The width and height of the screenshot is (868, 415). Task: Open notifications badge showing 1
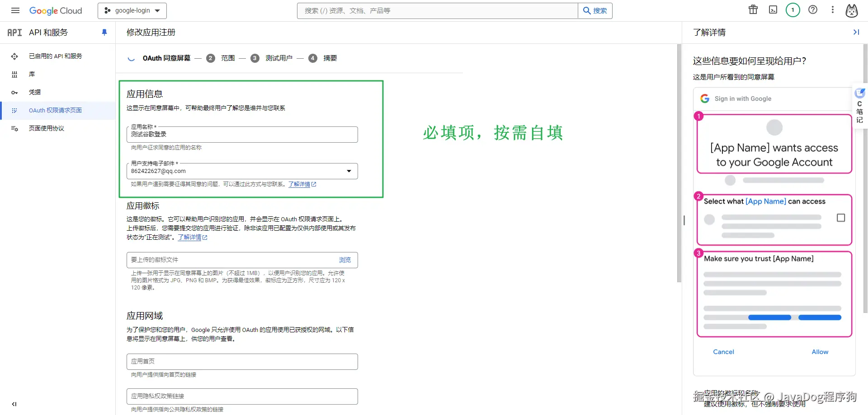793,10
